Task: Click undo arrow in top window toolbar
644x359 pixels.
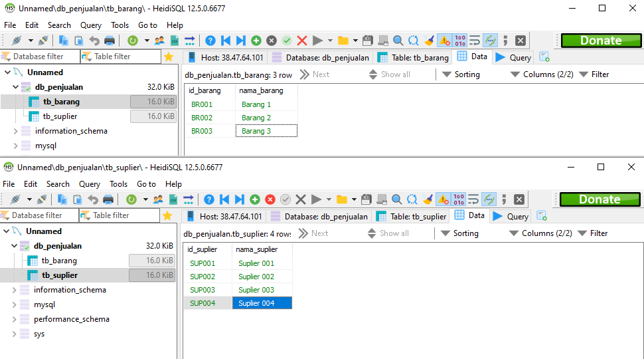Action: point(94,41)
